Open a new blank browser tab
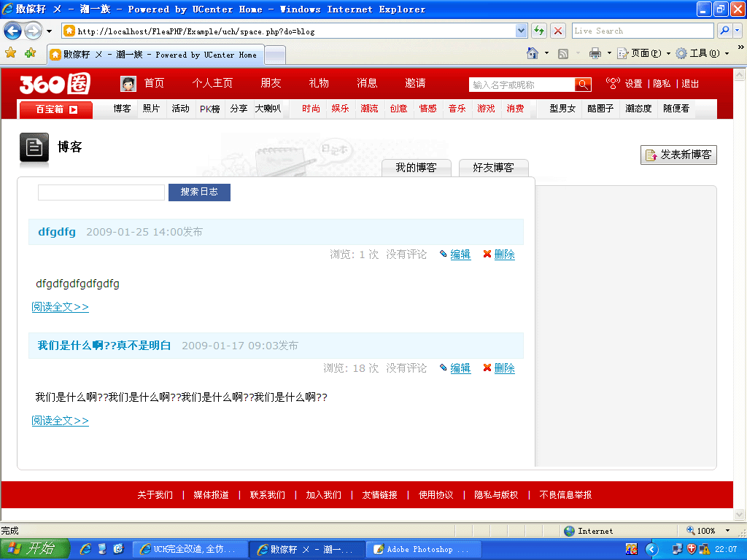This screenshot has height=560, width=747. click(275, 55)
